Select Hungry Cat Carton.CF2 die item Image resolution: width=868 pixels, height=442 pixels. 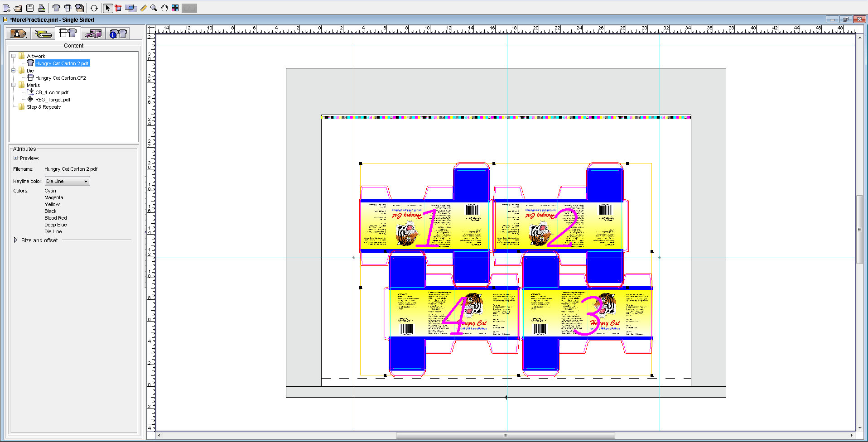[x=61, y=78]
